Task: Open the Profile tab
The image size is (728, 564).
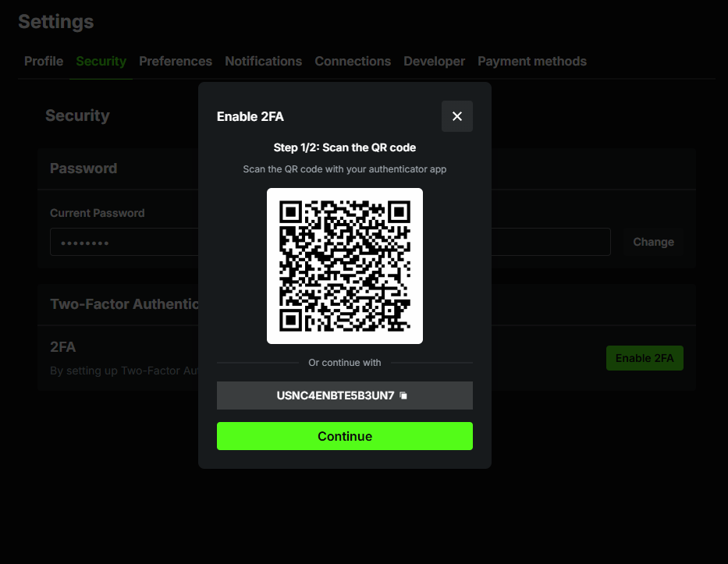Action: [x=44, y=62]
